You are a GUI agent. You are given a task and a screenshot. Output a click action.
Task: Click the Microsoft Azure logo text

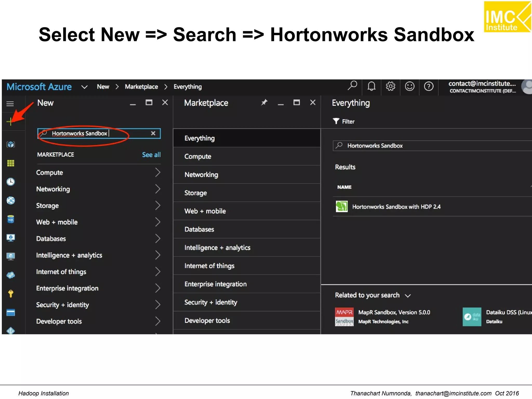[x=39, y=87]
